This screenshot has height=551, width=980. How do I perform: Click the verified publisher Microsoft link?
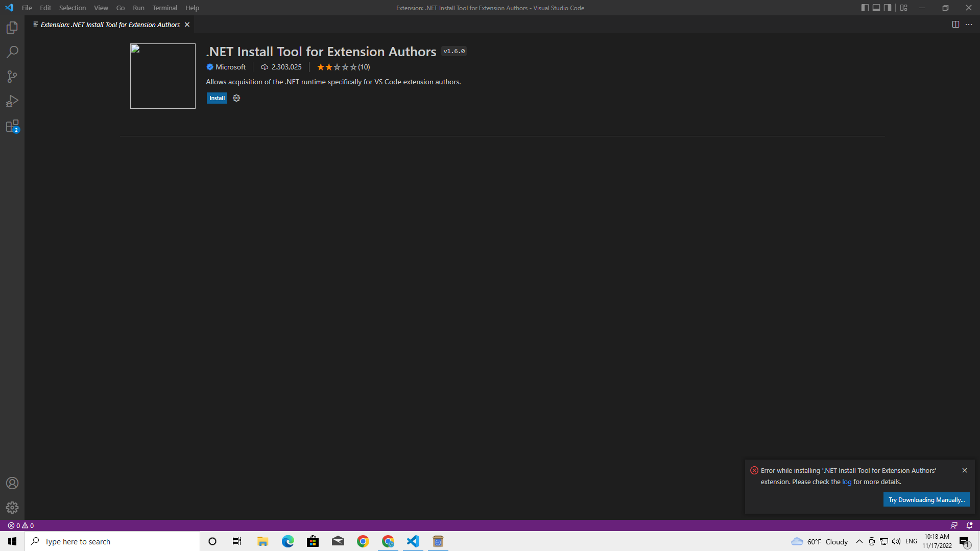[x=226, y=67]
